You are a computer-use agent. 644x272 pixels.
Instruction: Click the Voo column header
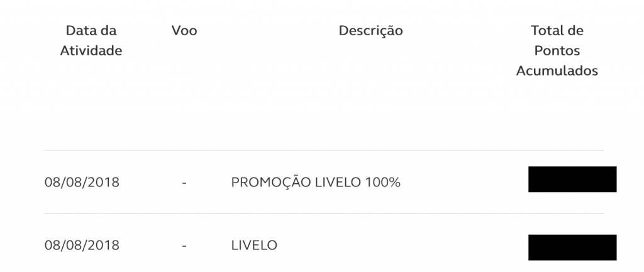click(x=184, y=30)
